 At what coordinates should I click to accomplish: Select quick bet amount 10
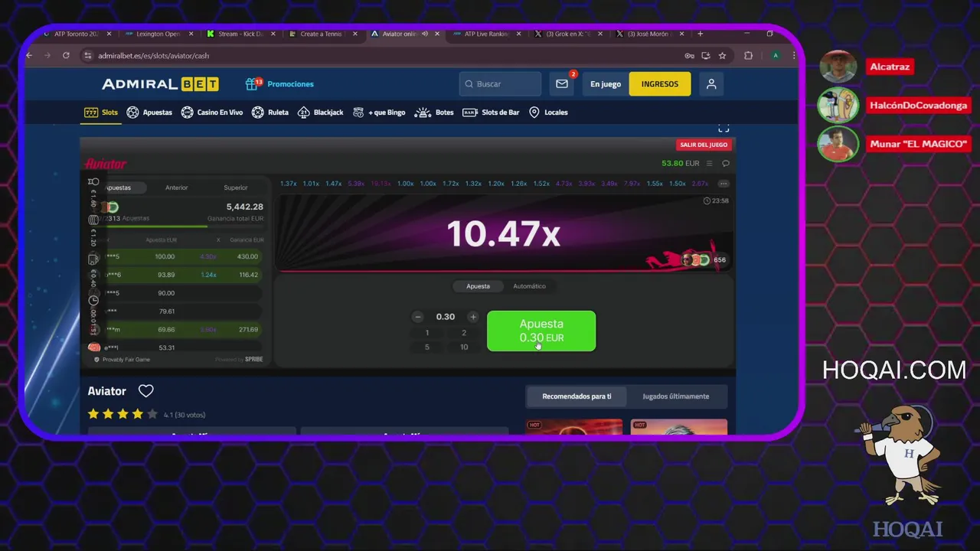[x=463, y=347]
